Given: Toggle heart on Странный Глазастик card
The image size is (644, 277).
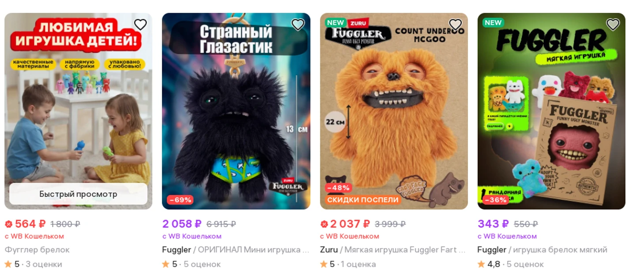Looking at the screenshot, I should coord(298,25).
